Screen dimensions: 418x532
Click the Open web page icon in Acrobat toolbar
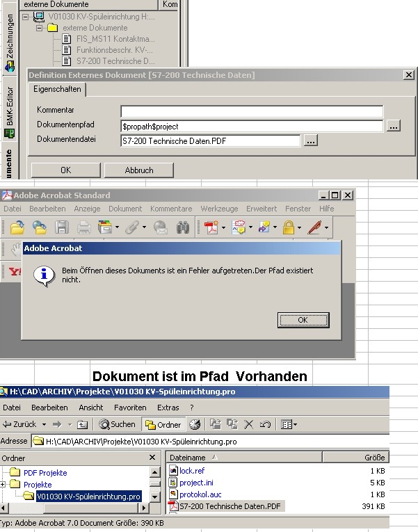tap(40, 227)
